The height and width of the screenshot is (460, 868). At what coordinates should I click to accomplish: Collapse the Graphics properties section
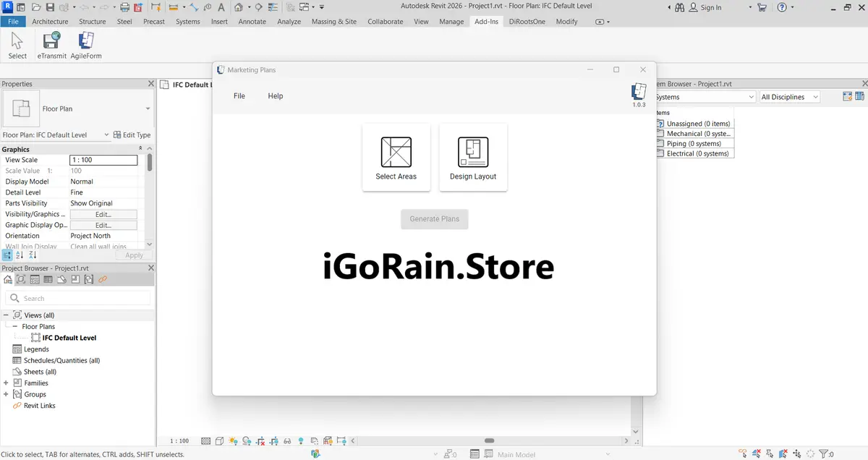pos(140,149)
